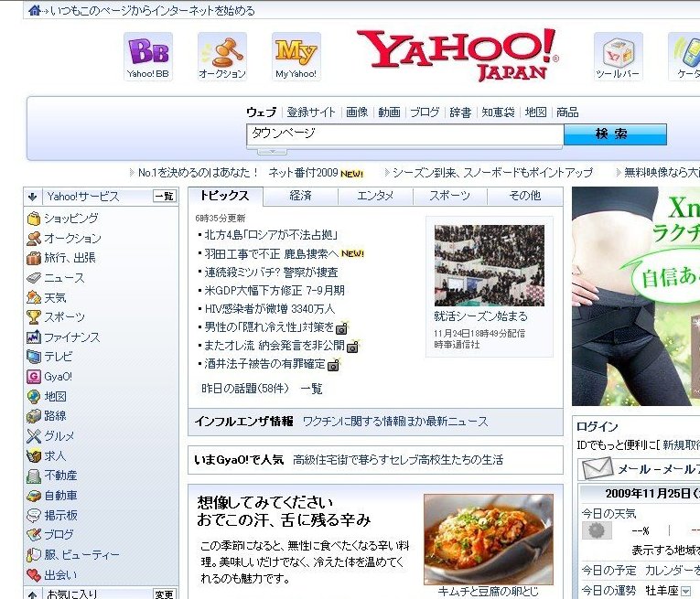Open headline 米GDP大幅下方修正 7-9月期
The image size is (700, 599).
(x=275, y=291)
